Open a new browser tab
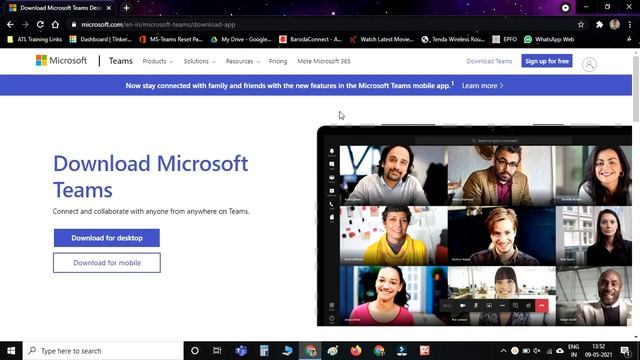The width and height of the screenshot is (640, 360). click(127, 8)
